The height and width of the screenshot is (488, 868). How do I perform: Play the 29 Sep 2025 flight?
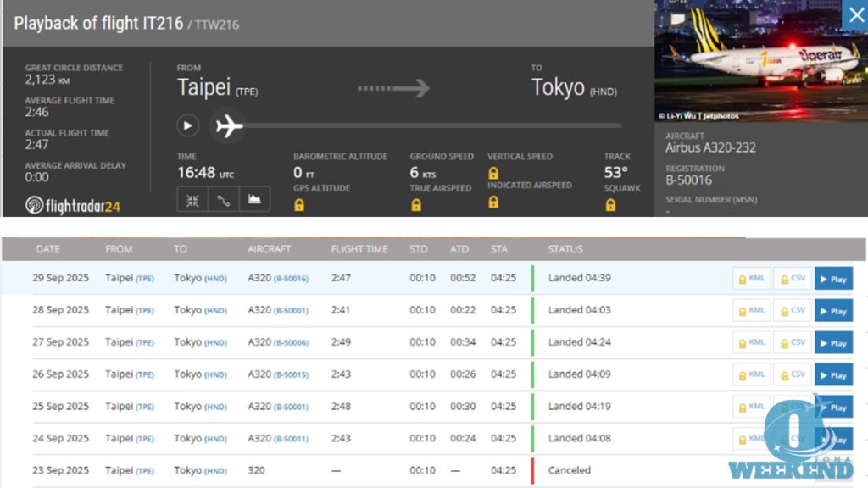tap(833, 279)
